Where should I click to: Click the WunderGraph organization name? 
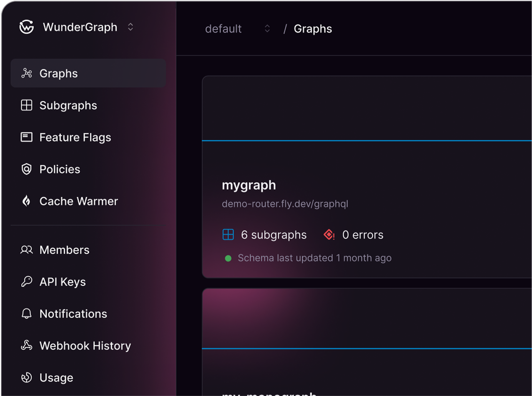point(80,27)
